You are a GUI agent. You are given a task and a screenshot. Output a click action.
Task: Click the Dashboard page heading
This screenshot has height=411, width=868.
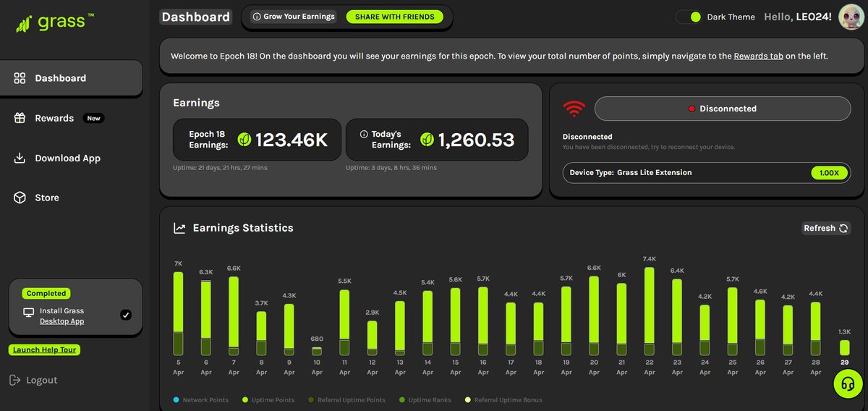pos(195,17)
